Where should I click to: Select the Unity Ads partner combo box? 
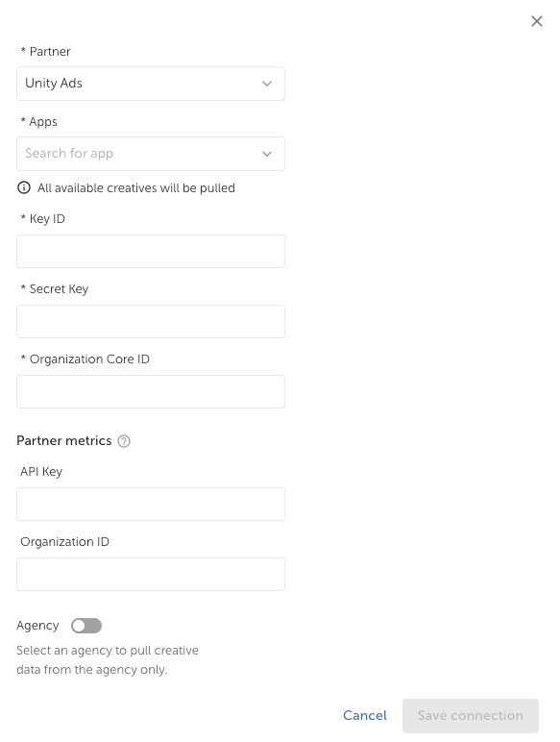coord(151,84)
